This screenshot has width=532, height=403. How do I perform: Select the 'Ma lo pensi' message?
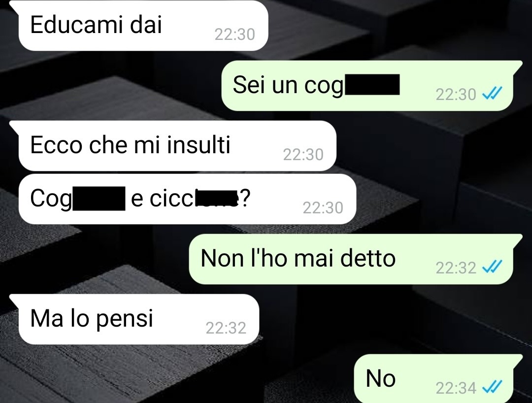tap(138, 319)
